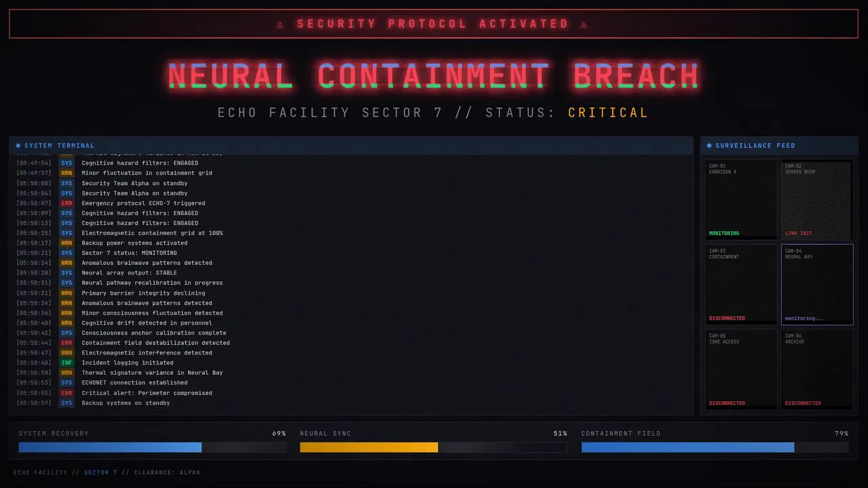Click the SURVEILLANCE FEED panel header
This screenshot has width=868, height=488.
coord(779,146)
